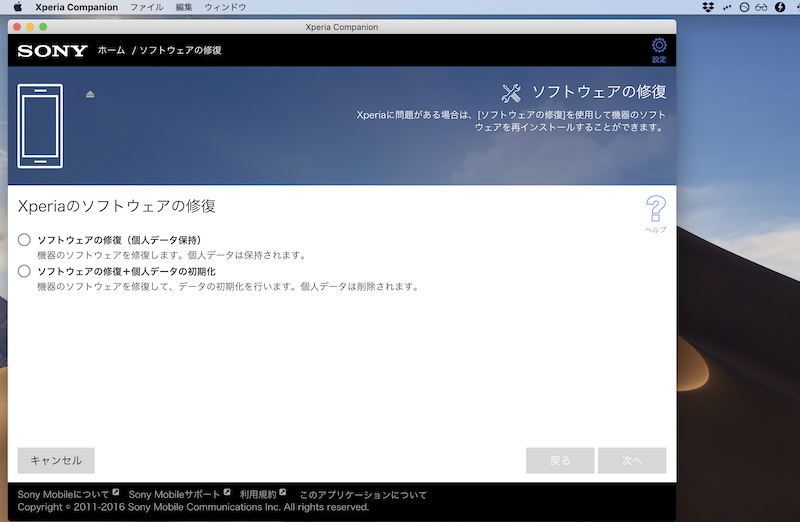
Task: Open the 編集 menu
Action: (184, 7)
